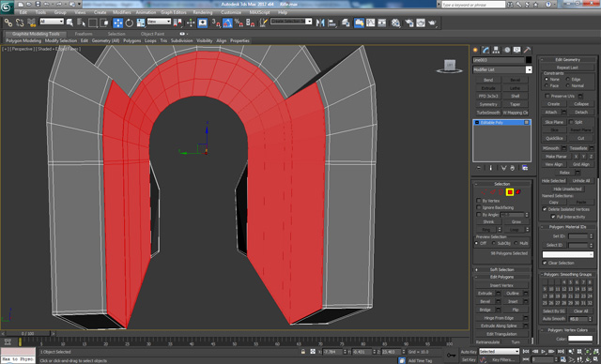Activate the Bind to Space Warp tool
This screenshot has height=364, width=601.
31,23
